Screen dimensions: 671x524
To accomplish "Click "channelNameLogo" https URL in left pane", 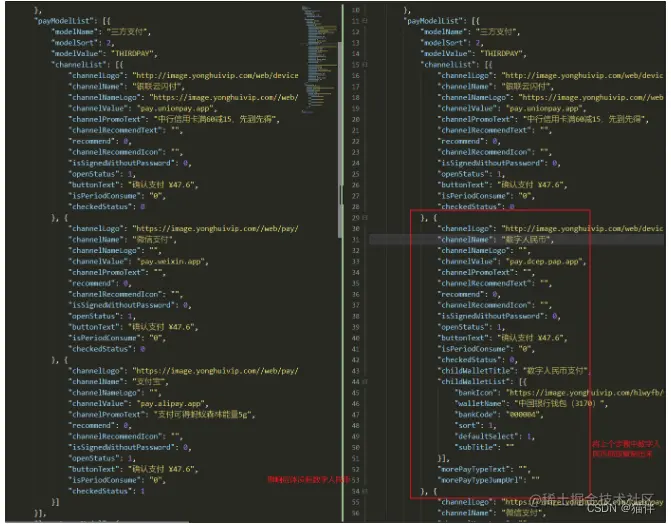I will 224,97.
